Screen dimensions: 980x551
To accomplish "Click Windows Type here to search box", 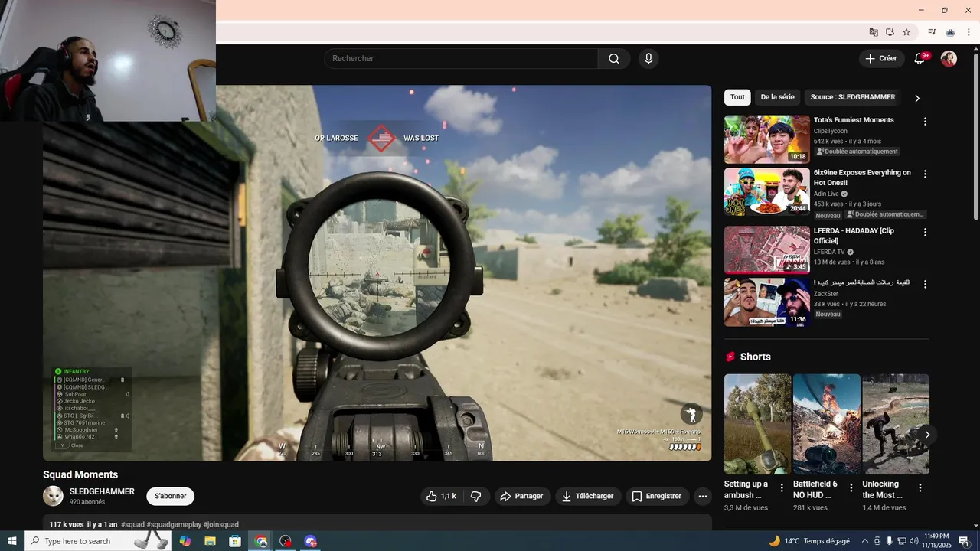I will [x=97, y=541].
